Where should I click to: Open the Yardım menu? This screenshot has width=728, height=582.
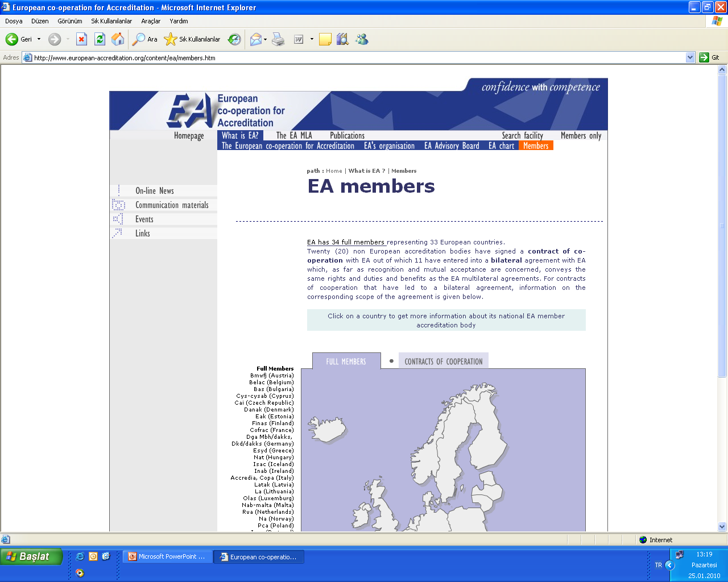point(179,21)
